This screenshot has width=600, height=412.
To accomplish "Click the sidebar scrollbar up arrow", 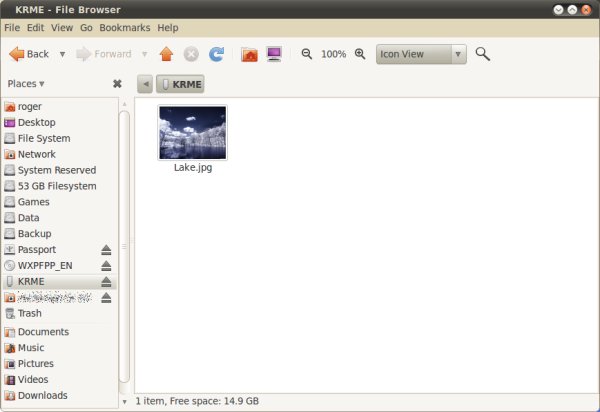I will coord(124,104).
